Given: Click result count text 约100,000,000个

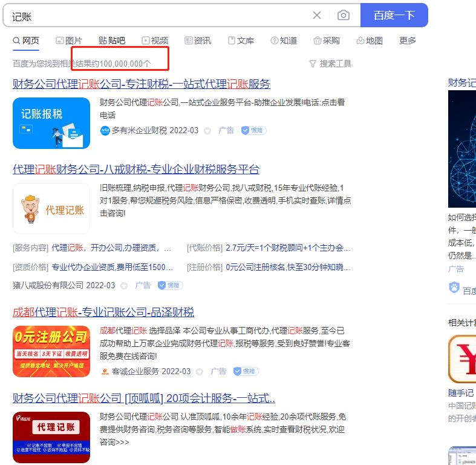Looking at the screenshot, I should [x=122, y=64].
